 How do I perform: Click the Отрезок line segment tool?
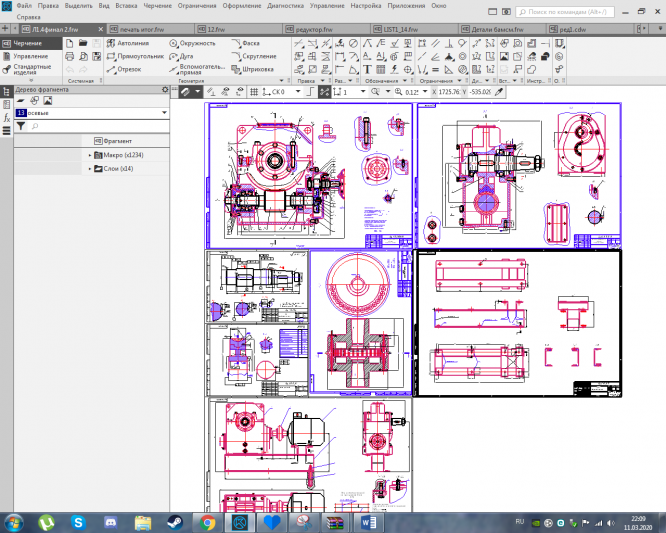pos(126,70)
